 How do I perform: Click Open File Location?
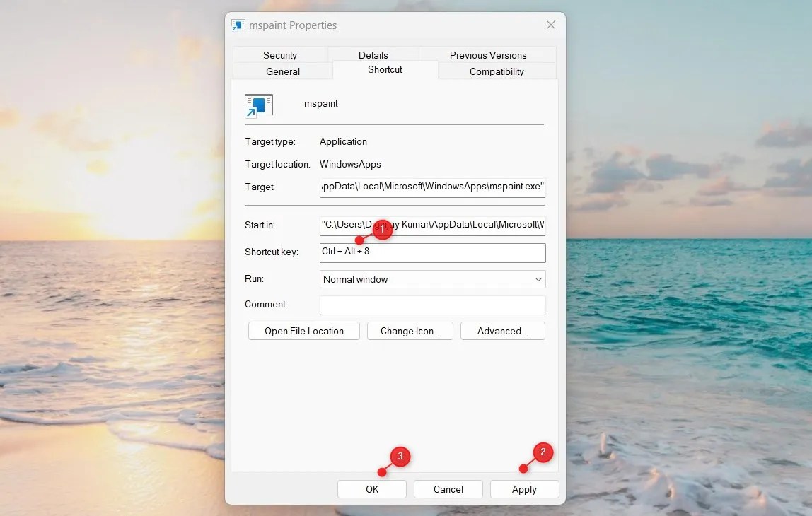point(303,330)
